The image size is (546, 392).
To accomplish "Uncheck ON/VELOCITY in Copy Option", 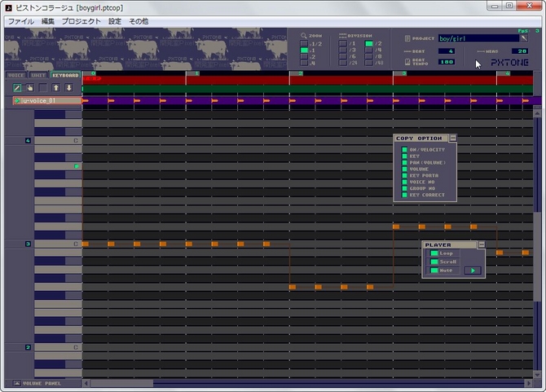I will point(404,149).
